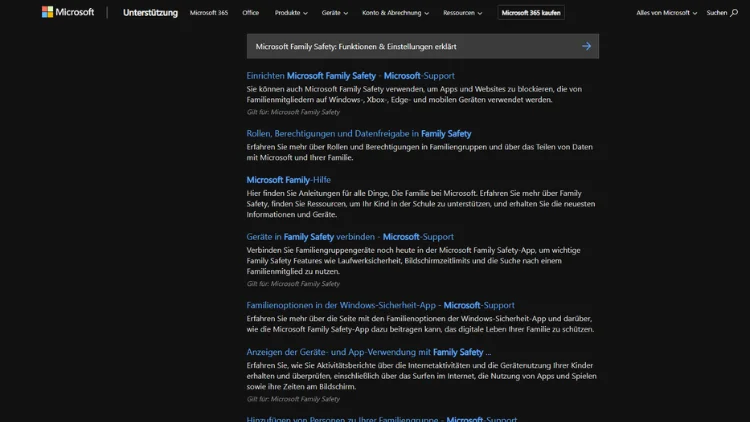Click description starting 'Verbinden Sie Familiengruppengeräte'
This screenshot has width=750, height=422.
point(413,261)
